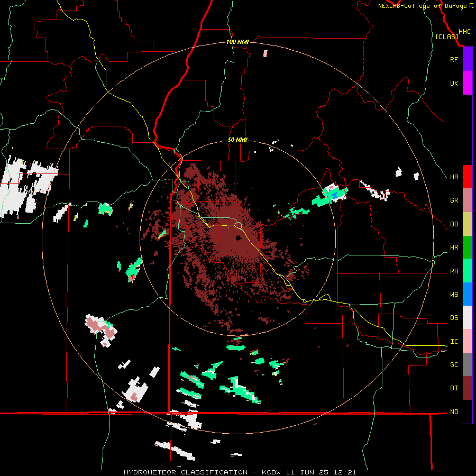476x476 pixels.
Task: Click the radar site black dot at center
Action: 238,237
